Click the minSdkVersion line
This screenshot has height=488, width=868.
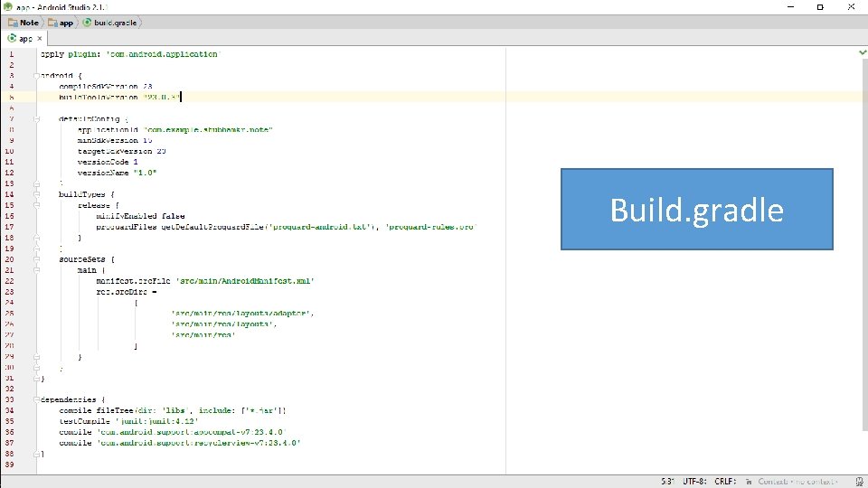[x=115, y=141]
